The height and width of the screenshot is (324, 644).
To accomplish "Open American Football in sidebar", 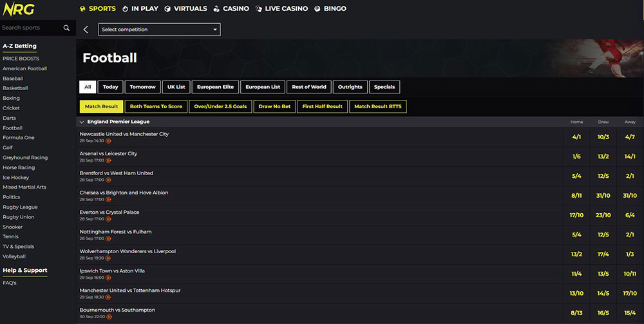I will coord(24,68).
